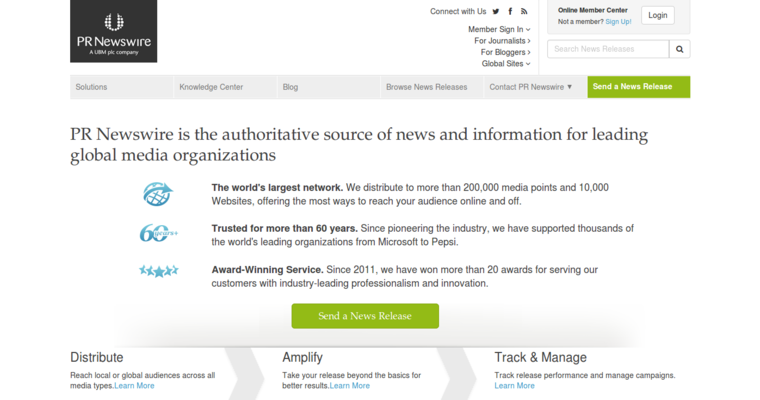Click the PR Newswire logo

[113, 31]
